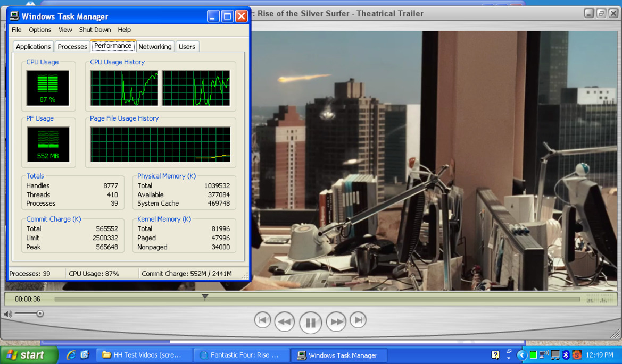622x364 pixels.
Task: Click the timeline playhead marker
Action: 205,298
